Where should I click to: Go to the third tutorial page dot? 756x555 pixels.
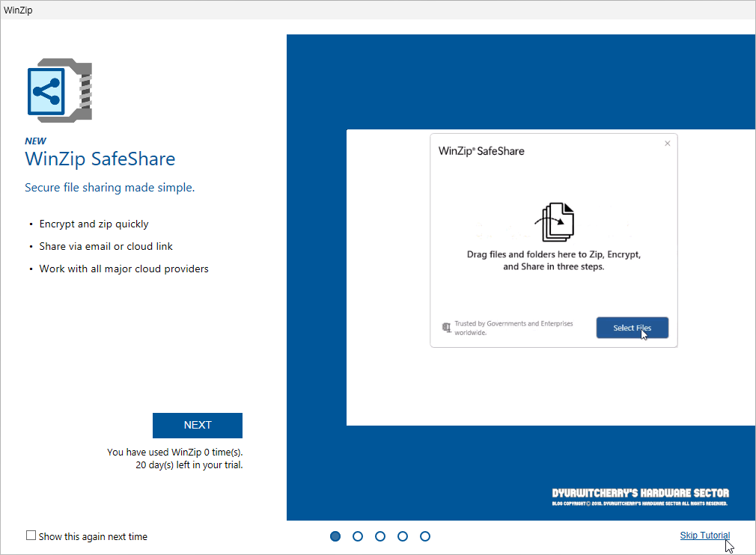click(x=380, y=536)
